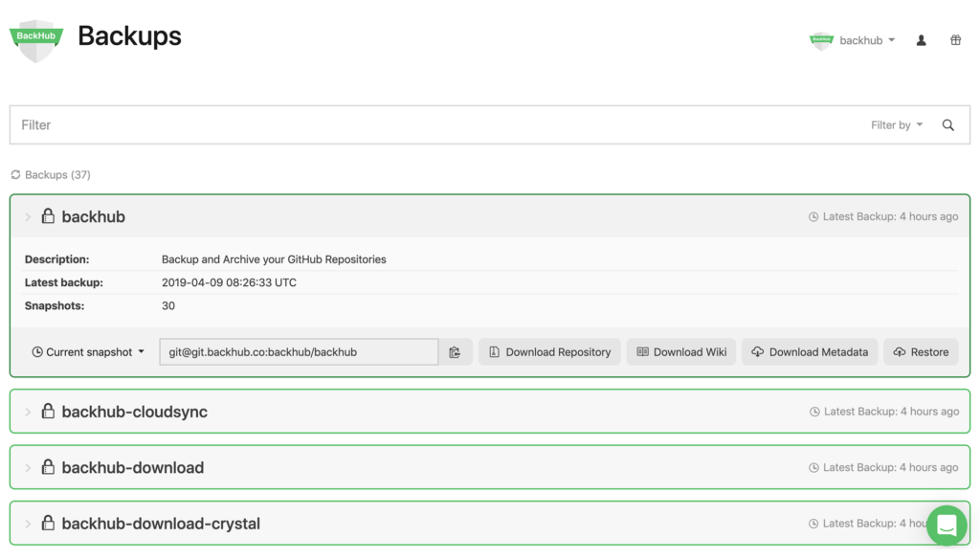This screenshot has height=560, width=980.
Task: Click the BackHub shield logo
Action: [x=36, y=40]
